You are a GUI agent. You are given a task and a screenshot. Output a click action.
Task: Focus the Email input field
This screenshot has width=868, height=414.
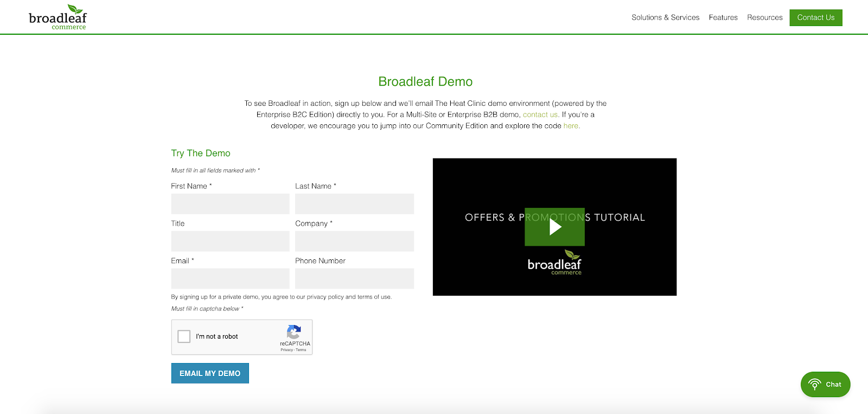231,278
